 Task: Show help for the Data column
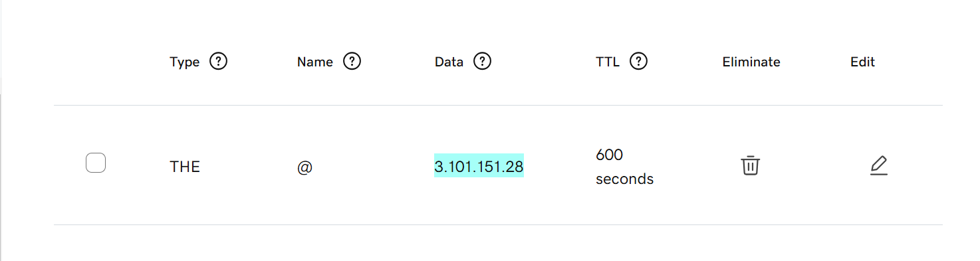pos(482,62)
